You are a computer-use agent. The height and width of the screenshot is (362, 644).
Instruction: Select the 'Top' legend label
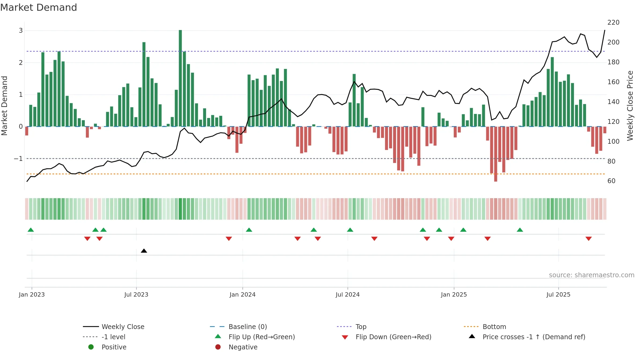(361, 327)
